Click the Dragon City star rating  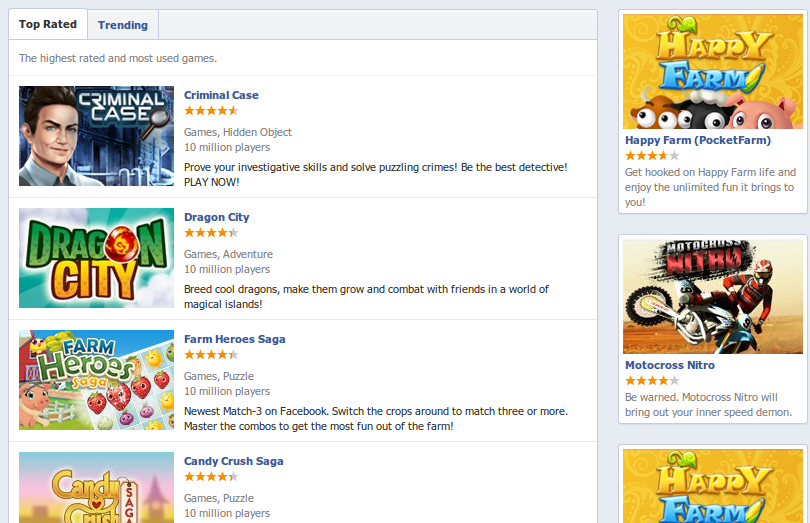[211, 233]
